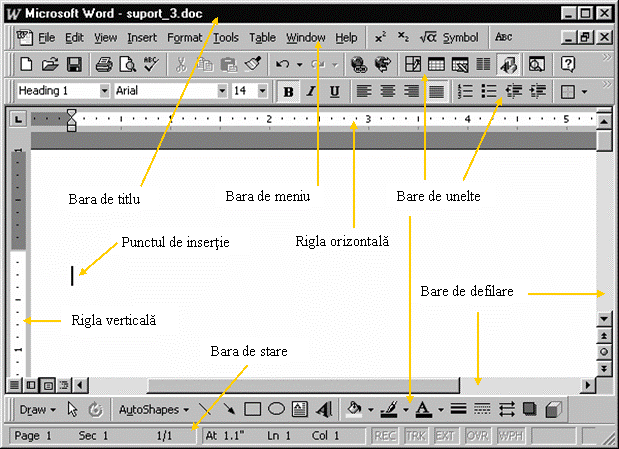Viewport: 619px width, 449px height.
Task: Select the Oval drawing tool
Action: pos(276,409)
